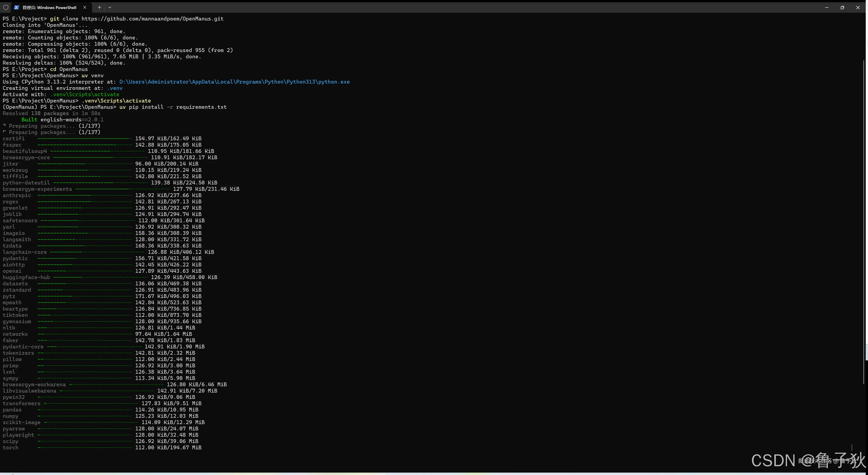
Task: Close the Windows PowerShell tab
Action: [x=85, y=7]
